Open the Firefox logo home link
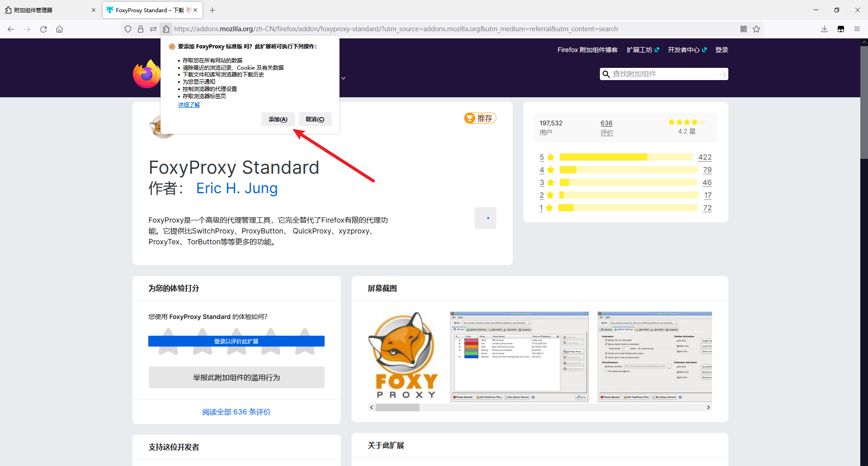 (x=146, y=74)
